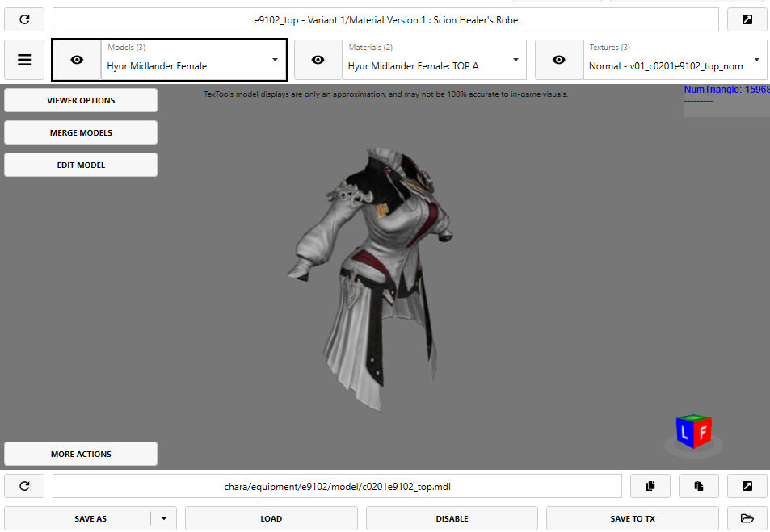Open the model file in new window icon
The width and height of the screenshot is (770, 532).
pyautogui.click(x=747, y=486)
